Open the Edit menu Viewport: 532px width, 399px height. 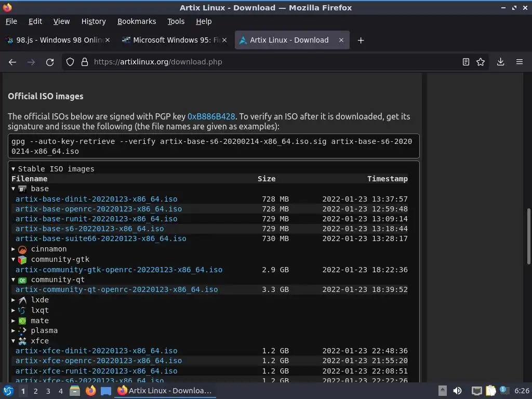35,21
